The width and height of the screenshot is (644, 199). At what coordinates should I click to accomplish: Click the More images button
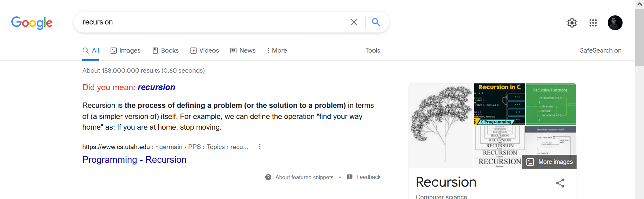tap(549, 162)
